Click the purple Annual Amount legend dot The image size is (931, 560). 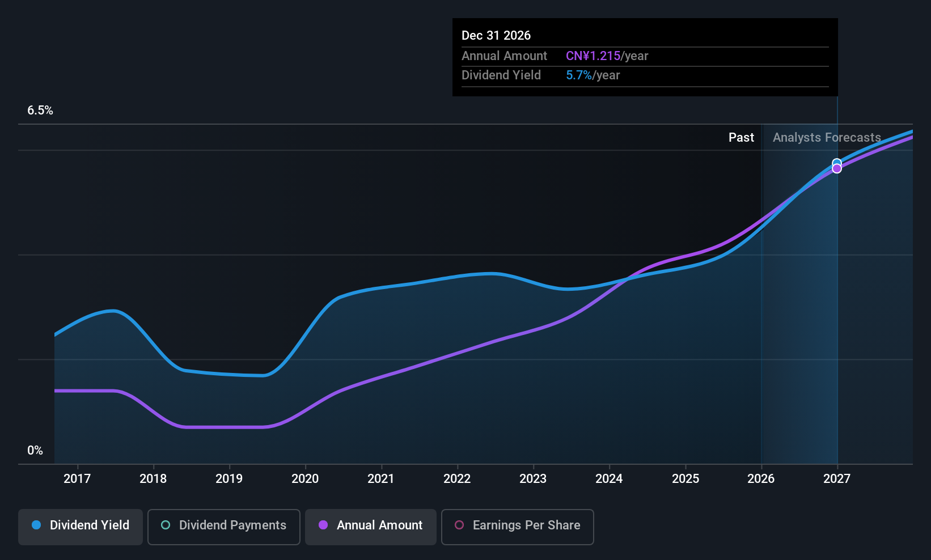(323, 525)
